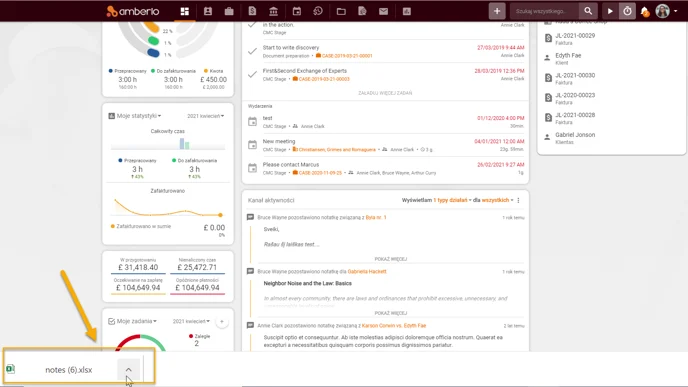Add new task via Moje zadania plus
The width and height of the screenshot is (688, 387).
222,322
